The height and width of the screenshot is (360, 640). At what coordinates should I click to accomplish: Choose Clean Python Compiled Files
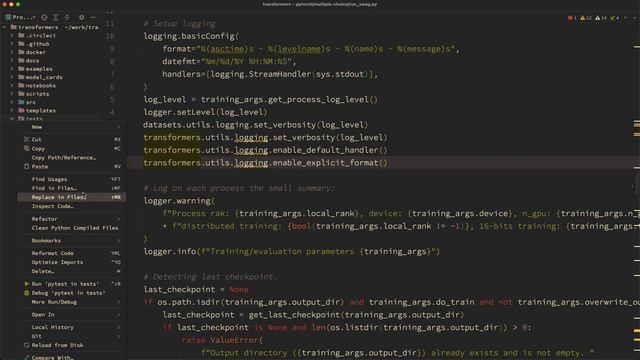pyautogui.click(x=71, y=228)
